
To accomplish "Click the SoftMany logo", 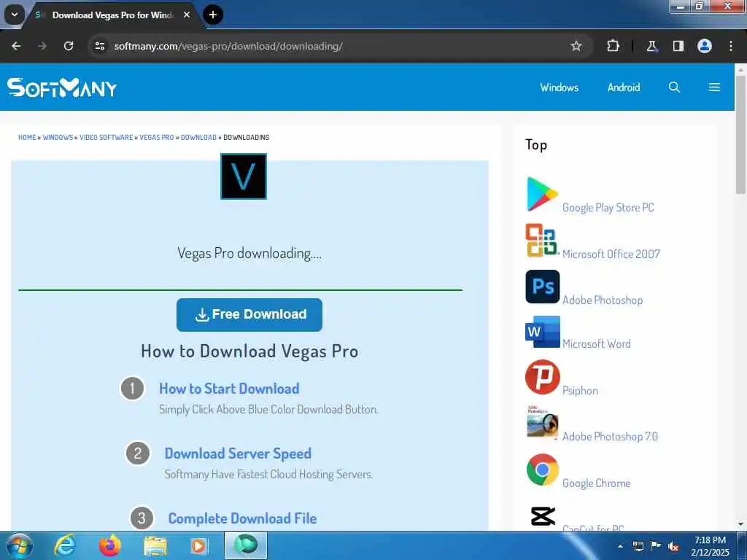I will tap(62, 87).
